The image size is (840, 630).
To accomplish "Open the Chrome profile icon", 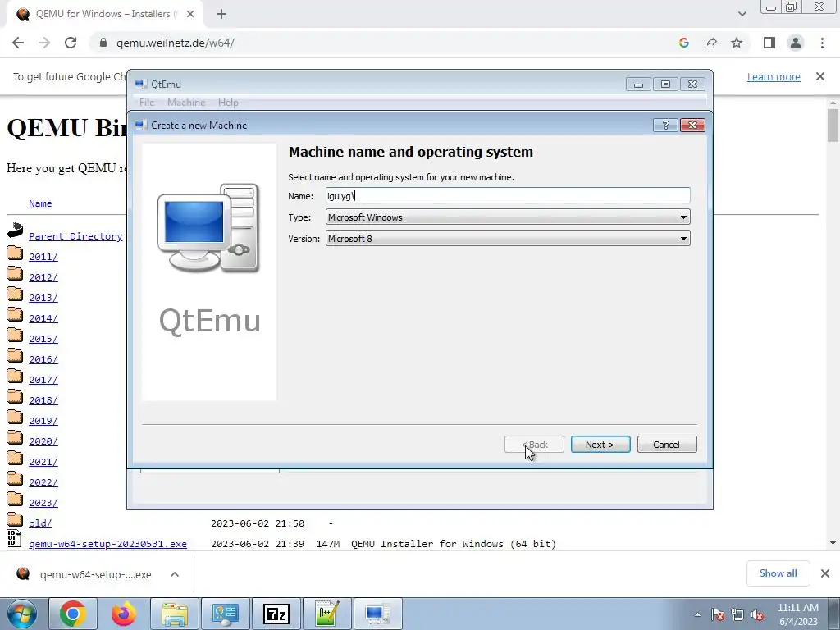I will 796,43.
